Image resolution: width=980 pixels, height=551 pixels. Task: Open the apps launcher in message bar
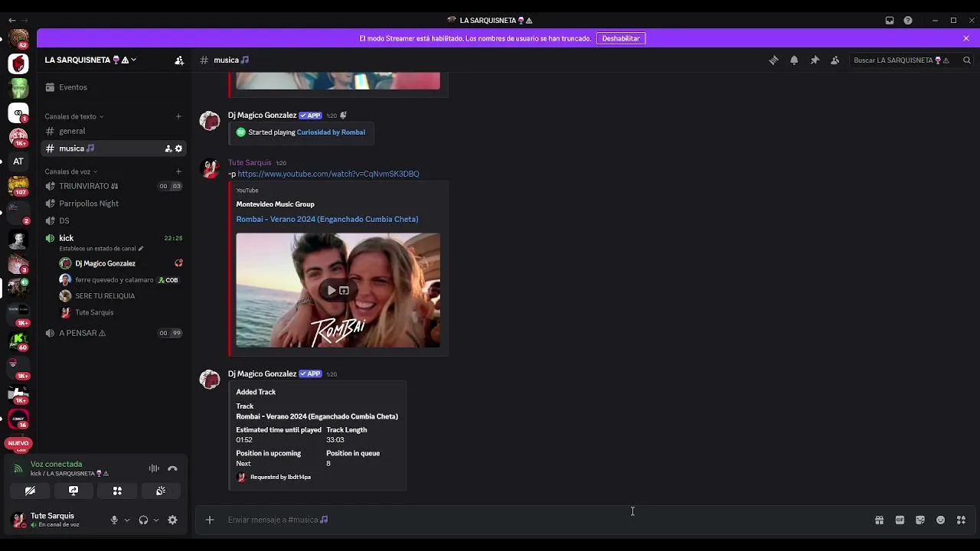coord(961,520)
